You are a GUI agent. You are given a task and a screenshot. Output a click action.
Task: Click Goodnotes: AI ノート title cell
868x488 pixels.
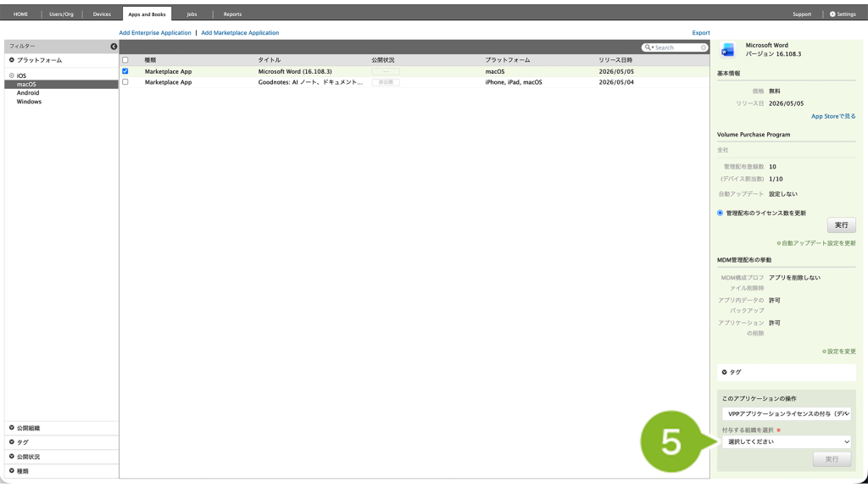pos(310,82)
